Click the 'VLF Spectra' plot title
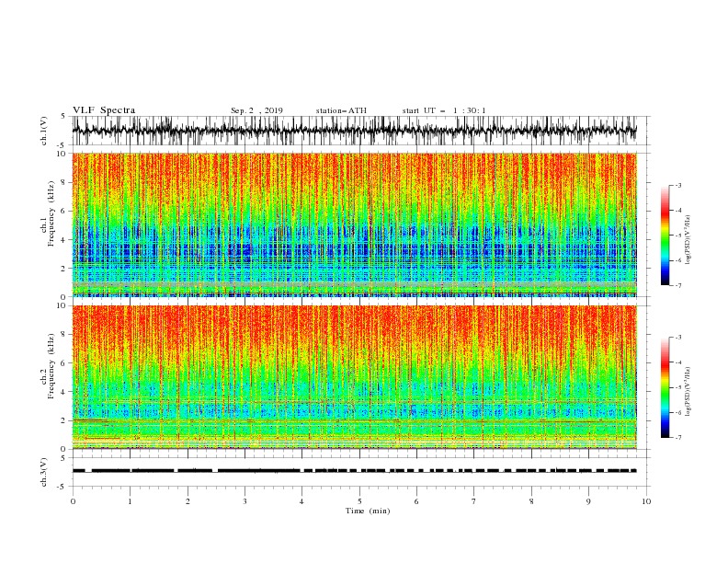Screen dimensions: 728x563 (x=104, y=110)
